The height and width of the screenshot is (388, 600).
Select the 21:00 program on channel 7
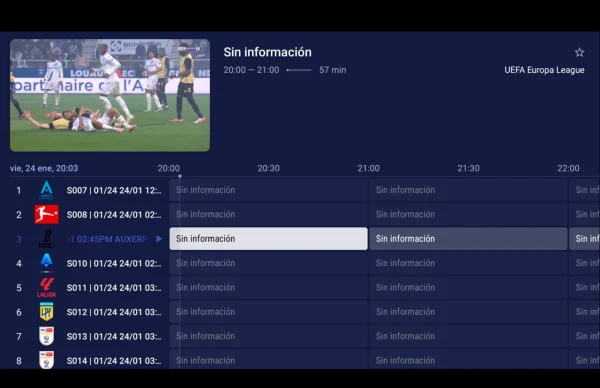coord(468,336)
